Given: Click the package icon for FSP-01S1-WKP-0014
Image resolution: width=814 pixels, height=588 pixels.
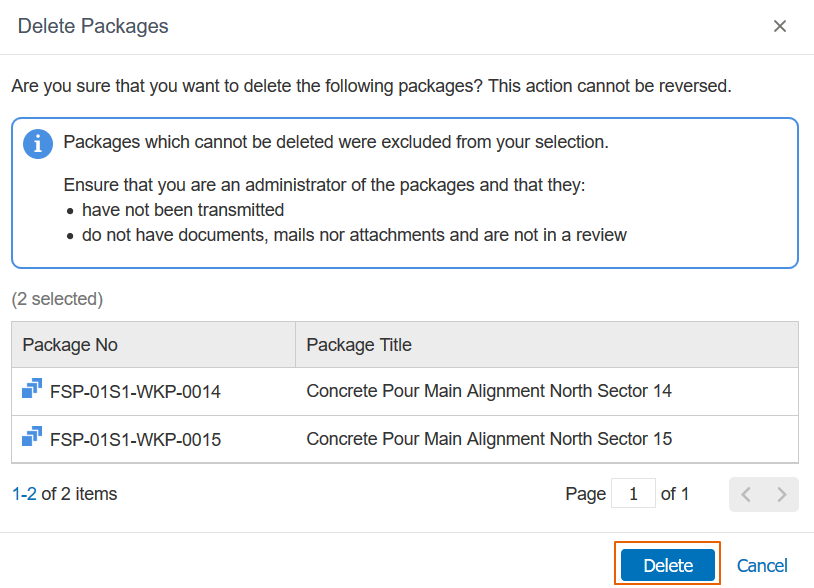Looking at the screenshot, I should (x=32, y=390).
